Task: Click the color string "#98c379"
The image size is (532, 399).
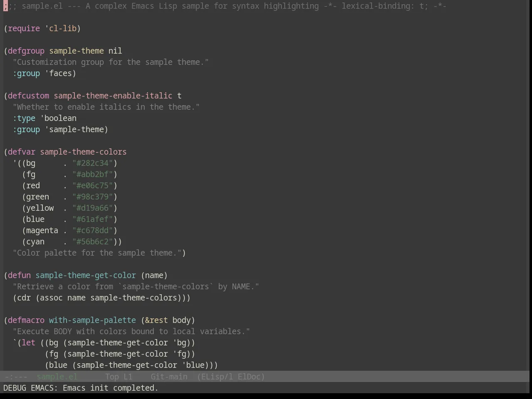Action: click(92, 197)
